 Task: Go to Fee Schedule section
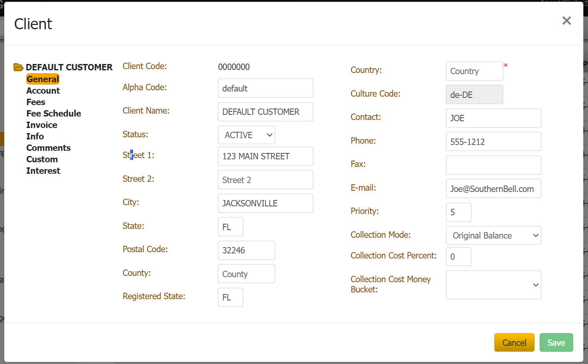(x=53, y=114)
